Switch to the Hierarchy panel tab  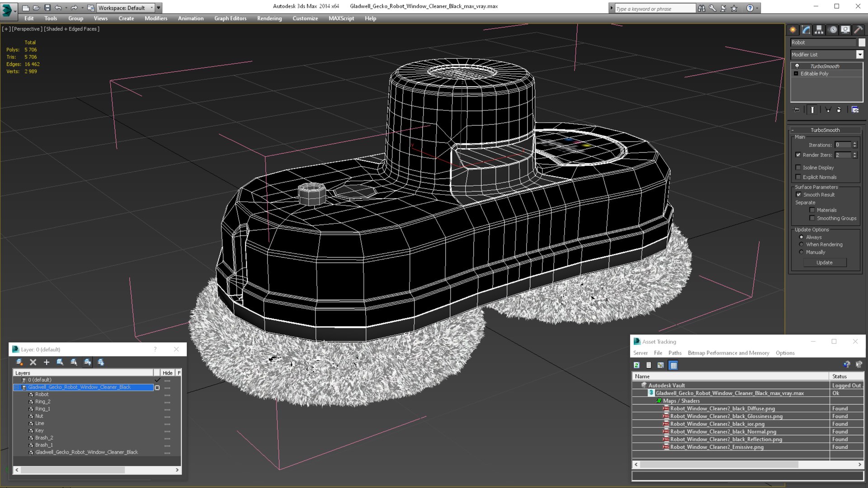tap(819, 30)
